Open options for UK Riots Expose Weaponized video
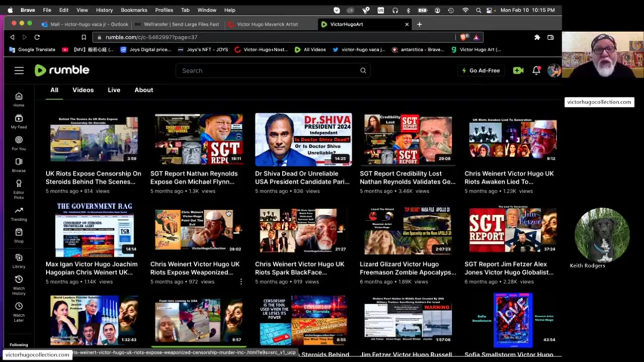 (240, 282)
